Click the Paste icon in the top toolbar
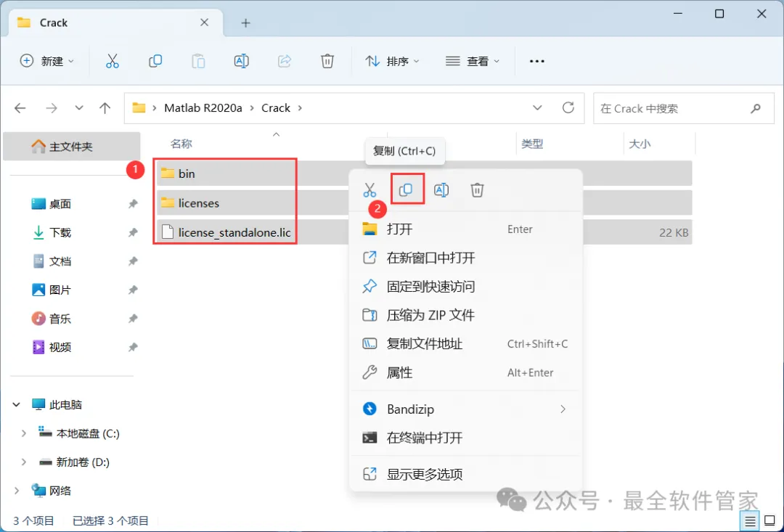The image size is (784, 532). pos(198,61)
